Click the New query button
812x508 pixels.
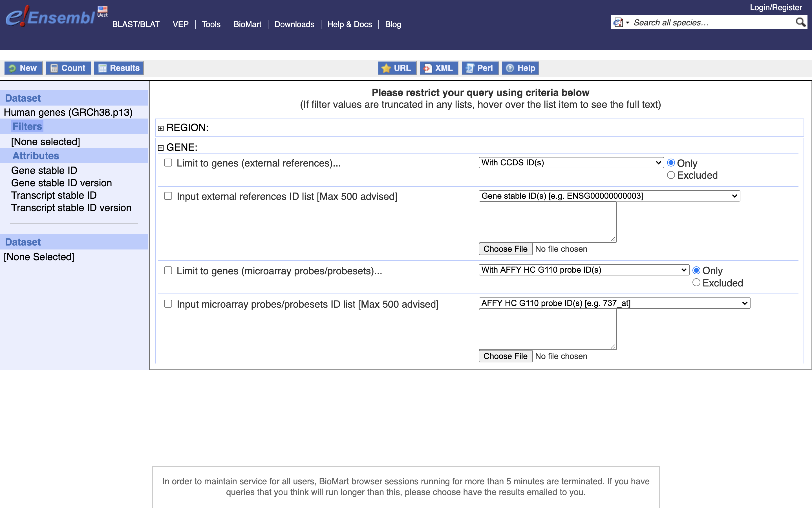[23, 68]
